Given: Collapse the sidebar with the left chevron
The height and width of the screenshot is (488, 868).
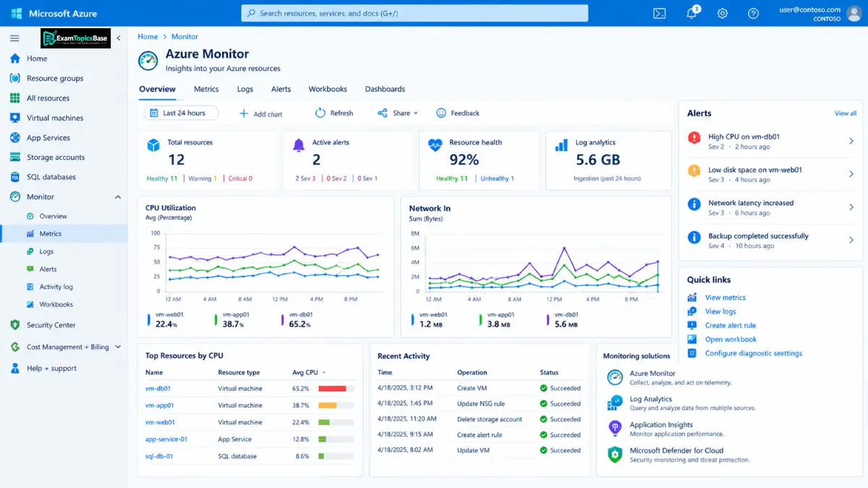Looking at the screenshot, I should [119, 37].
